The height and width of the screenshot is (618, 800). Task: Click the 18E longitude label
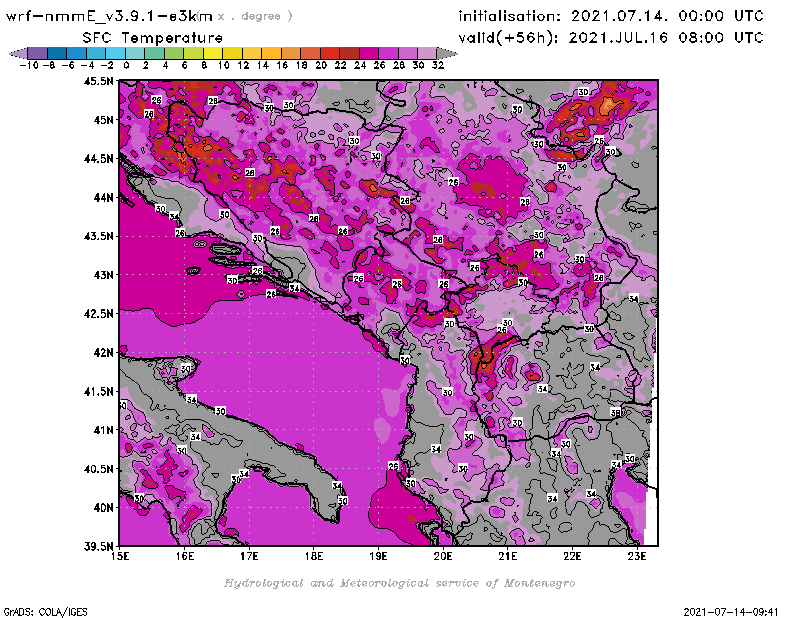click(314, 556)
